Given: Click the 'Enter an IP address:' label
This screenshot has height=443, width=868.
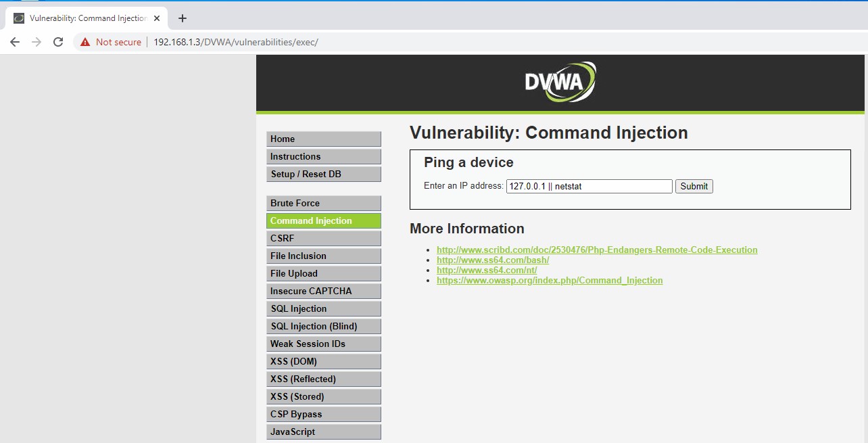Looking at the screenshot, I should click(464, 186).
